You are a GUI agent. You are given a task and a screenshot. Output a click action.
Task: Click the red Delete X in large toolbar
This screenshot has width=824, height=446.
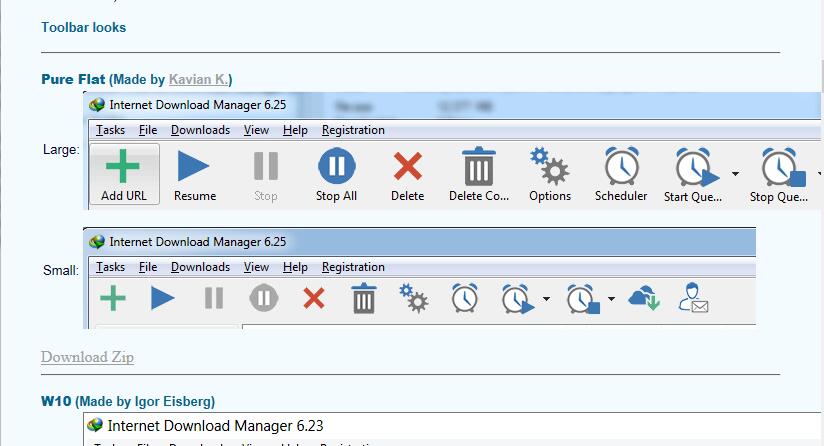point(408,166)
